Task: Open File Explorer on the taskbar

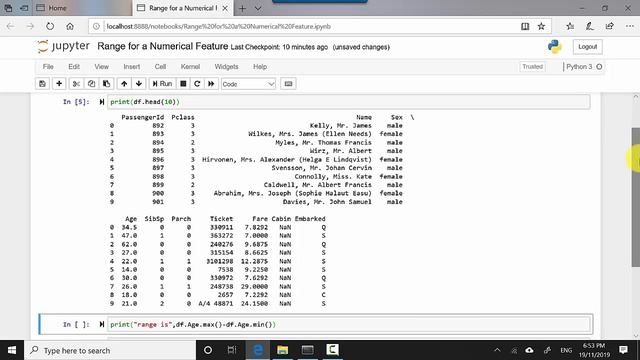Action: click(282, 350)
